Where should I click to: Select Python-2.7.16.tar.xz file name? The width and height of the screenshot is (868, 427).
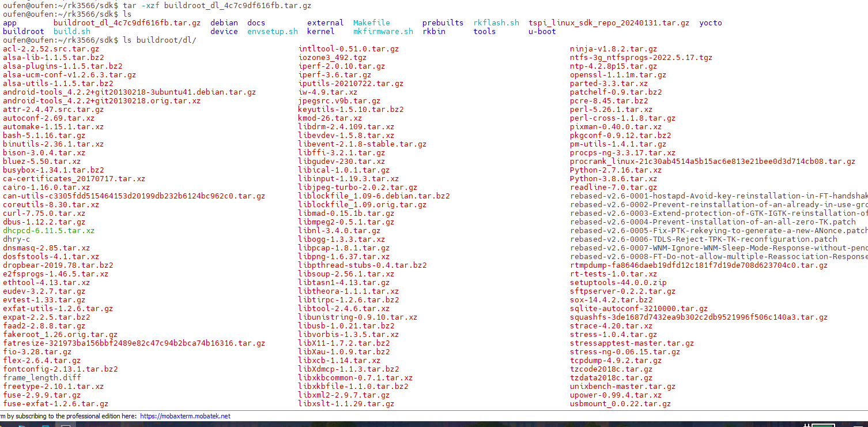click(616, 170)
